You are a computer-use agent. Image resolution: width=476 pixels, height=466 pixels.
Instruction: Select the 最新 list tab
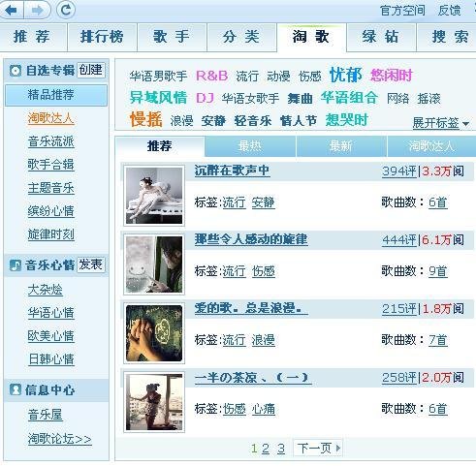(341, 146)
